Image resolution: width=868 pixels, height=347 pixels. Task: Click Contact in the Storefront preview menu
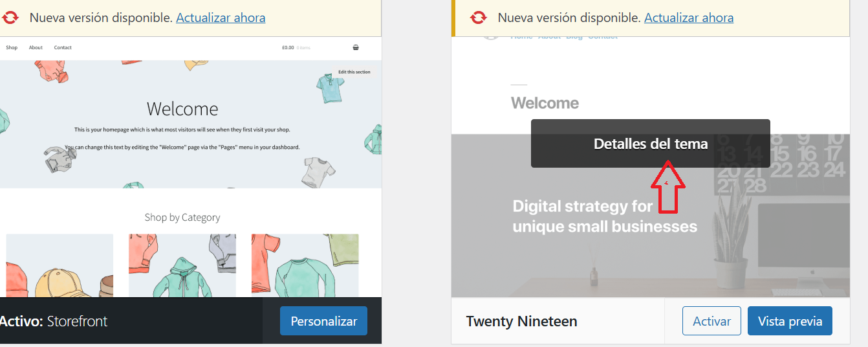[x=63, y=47]
